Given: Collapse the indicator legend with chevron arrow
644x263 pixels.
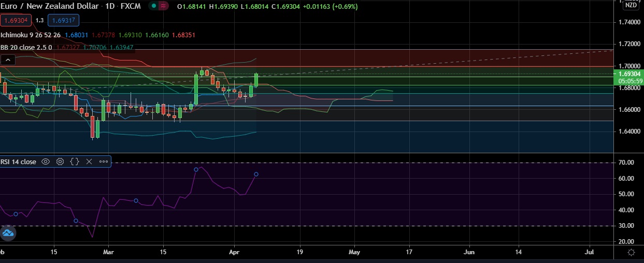Looking at the screenshot, I should coord(7,60).
